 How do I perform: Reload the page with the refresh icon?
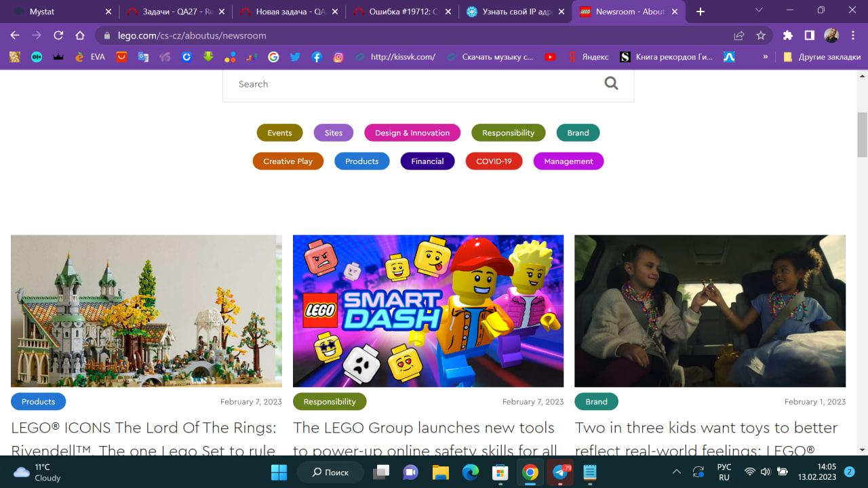pyautogui.click(x=58, y=35)
